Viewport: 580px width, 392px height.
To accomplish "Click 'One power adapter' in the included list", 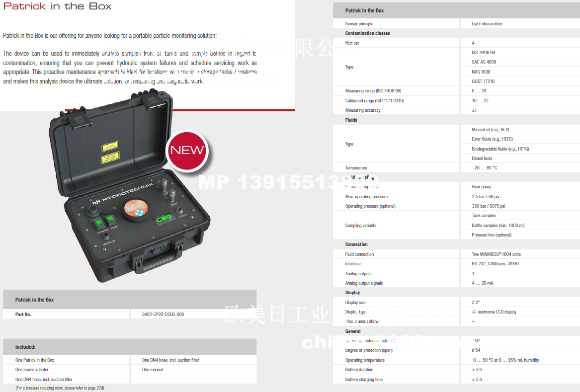I will (32, 370).
